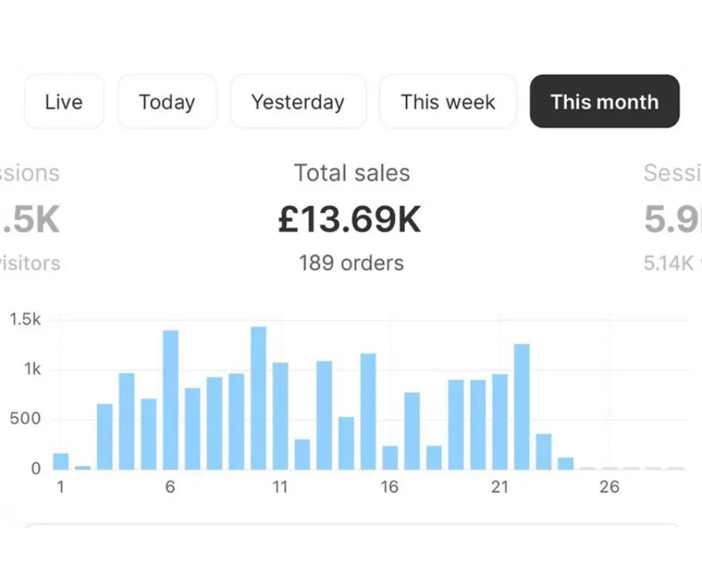Open the 189 orders link
702x588 pixels.
[351, 263]
